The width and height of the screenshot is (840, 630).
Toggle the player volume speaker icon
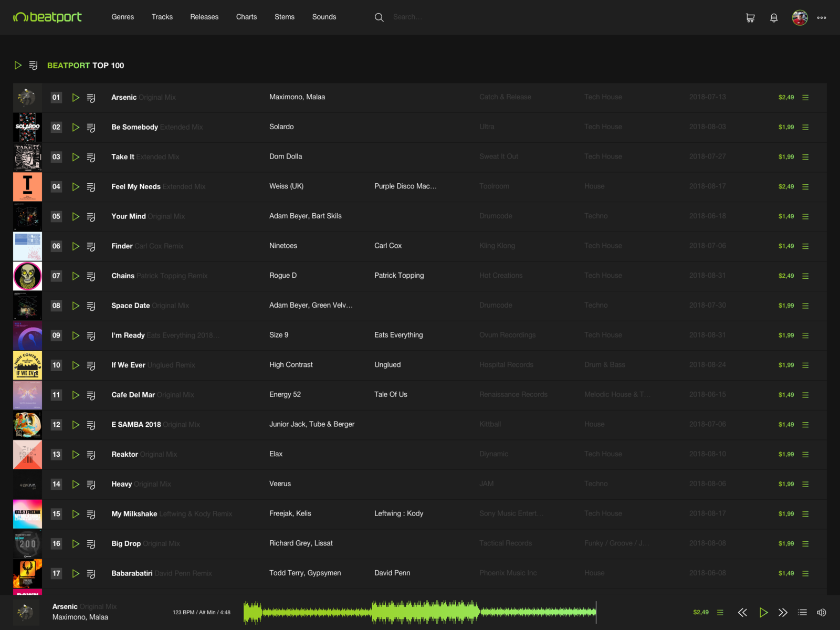tap(822, 612)
